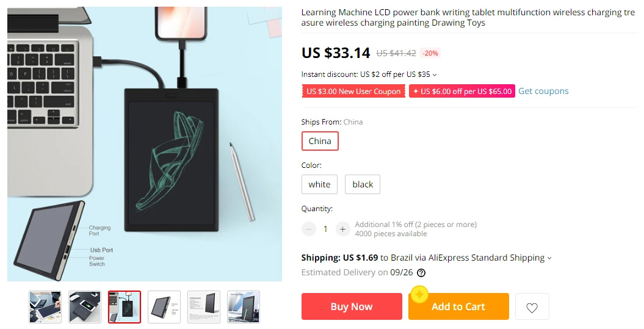The image size is (644, 329).
Task: Add item to wishlist with heart icon
Action: tap(532, 307)
